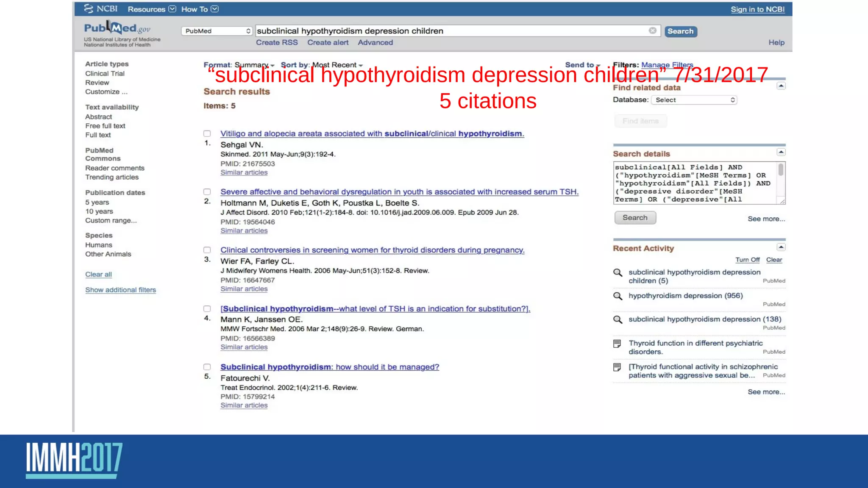This screenshot has width=868, height=488.
Task: Click document icon beside 'Thyroid functional activity in schizophrenic'
Action: [617, 367]
